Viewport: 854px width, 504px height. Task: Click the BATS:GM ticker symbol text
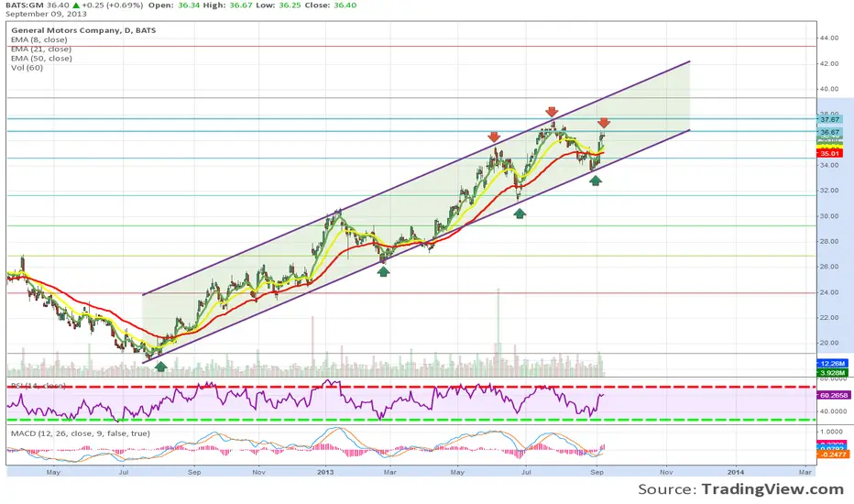(25, 5)
